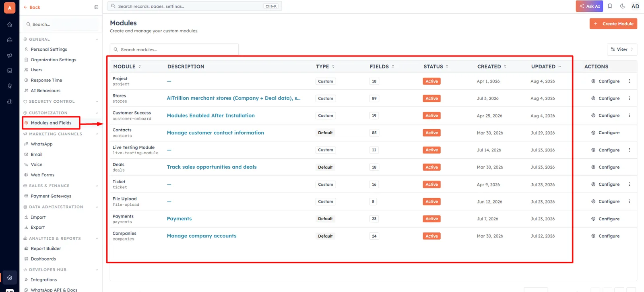
Task: Focus the sidebar Search field
Action: click(61, 24)
